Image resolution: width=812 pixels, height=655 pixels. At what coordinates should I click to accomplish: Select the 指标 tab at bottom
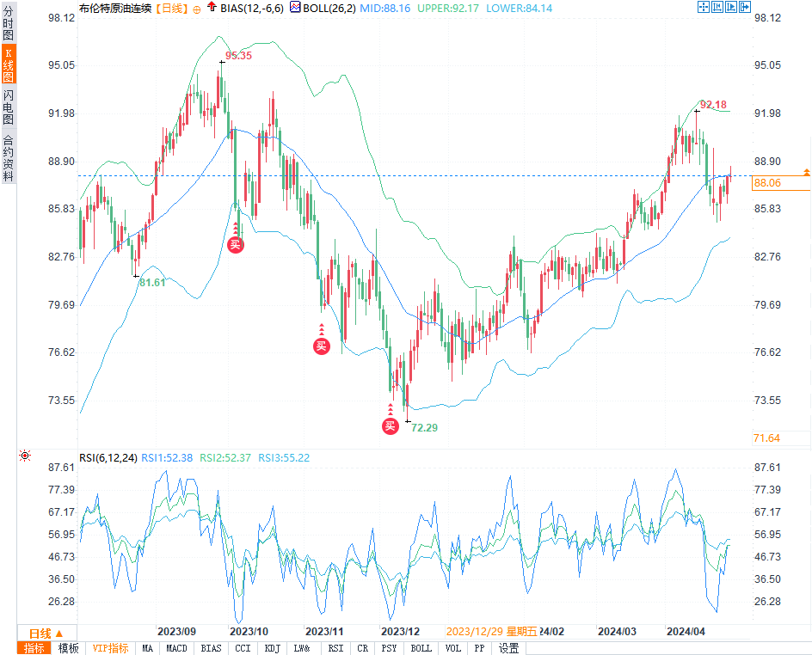[34, 648]
